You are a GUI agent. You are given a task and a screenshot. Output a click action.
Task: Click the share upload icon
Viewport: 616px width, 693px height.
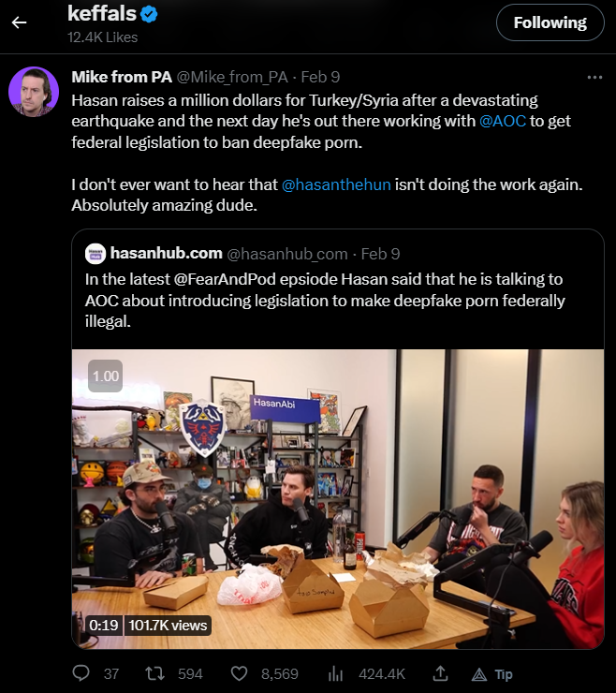point(440,673)
